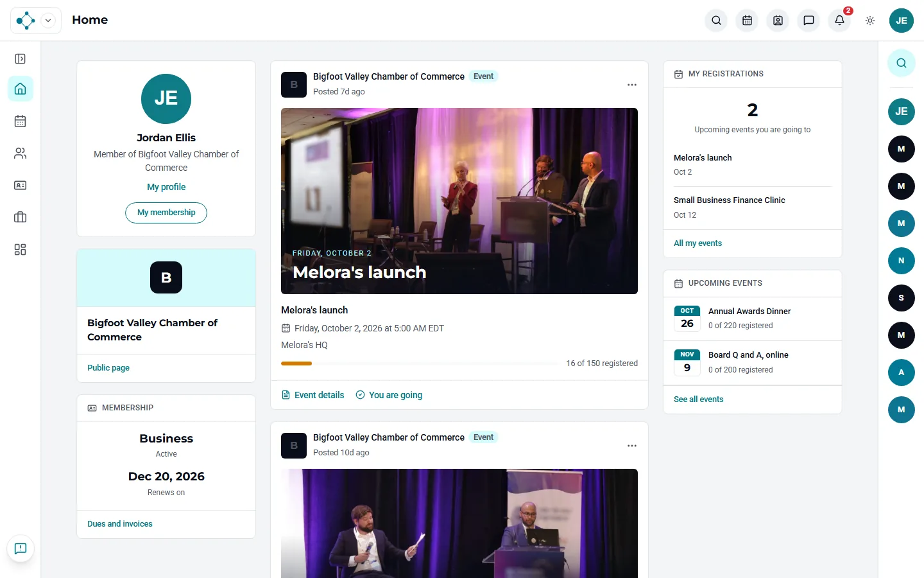Click the 'My membership' button
Image resolution: width=924 pixels, height=578 pixels.
point(166,213)
